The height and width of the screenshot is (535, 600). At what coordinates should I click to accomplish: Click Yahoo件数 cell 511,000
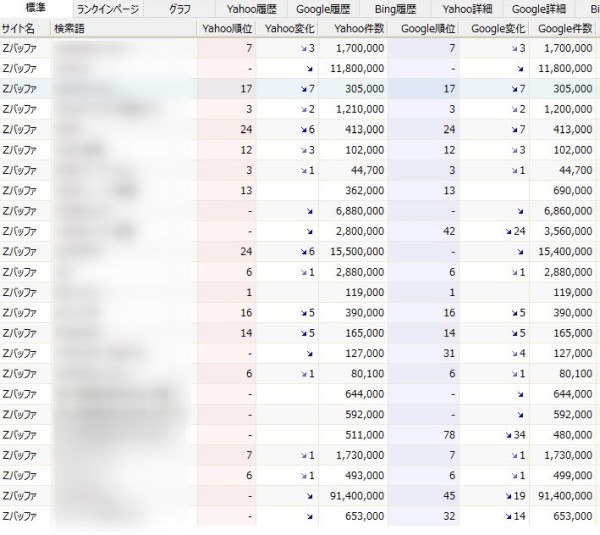[353, 435]
